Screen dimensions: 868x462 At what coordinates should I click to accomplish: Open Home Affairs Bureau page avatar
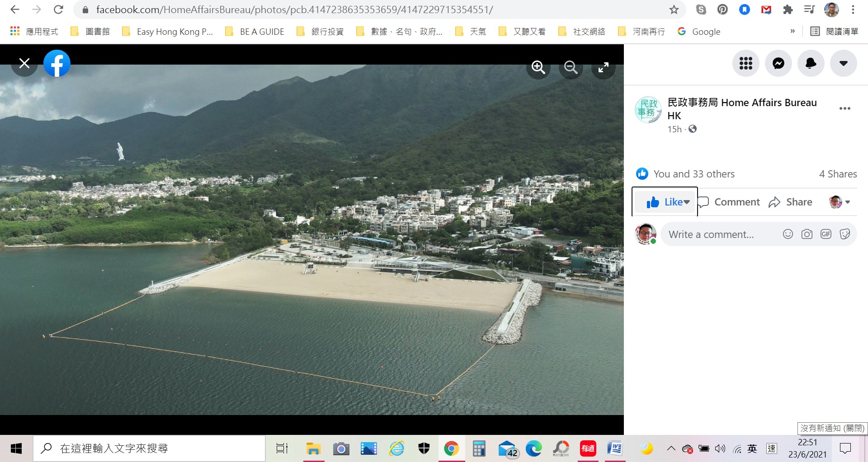coord(648,109)
